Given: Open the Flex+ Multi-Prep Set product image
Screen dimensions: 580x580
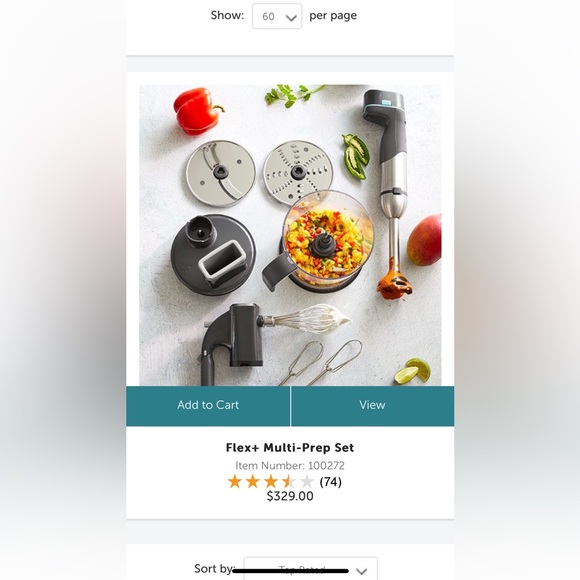Looking at the screenshot, I should coord(290,235).
